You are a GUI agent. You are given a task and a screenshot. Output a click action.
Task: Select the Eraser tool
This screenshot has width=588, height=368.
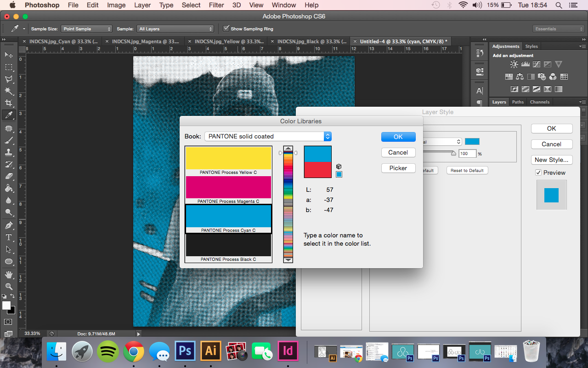click(8, 176)
